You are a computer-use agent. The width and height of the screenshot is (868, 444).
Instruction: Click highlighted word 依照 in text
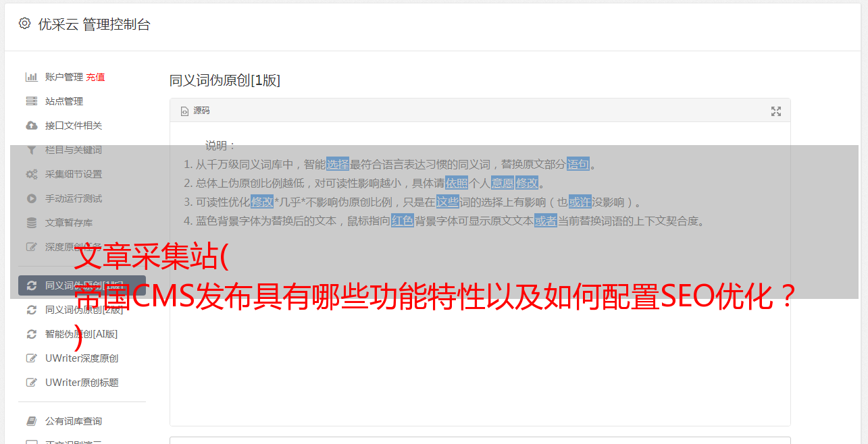457,183
